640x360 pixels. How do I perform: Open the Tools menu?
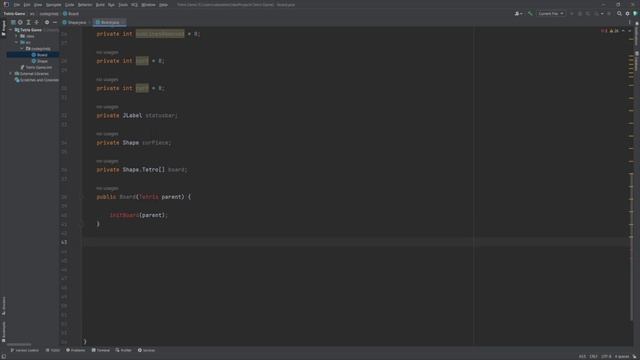(x=123, y=5)
